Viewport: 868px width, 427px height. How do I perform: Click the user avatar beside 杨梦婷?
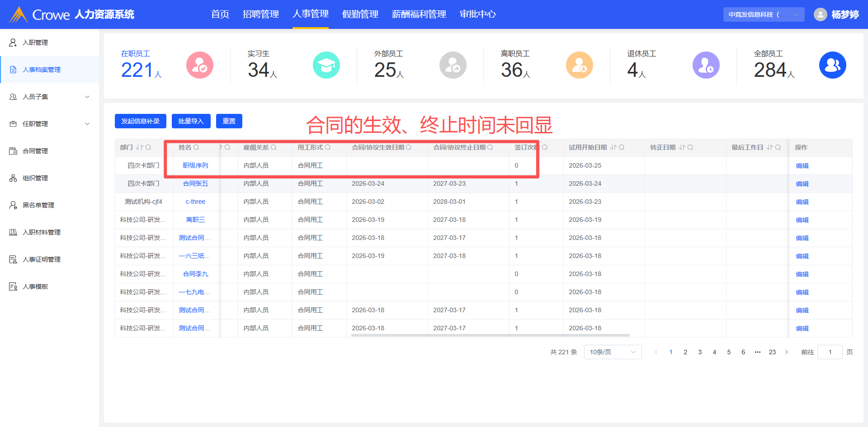820,14
